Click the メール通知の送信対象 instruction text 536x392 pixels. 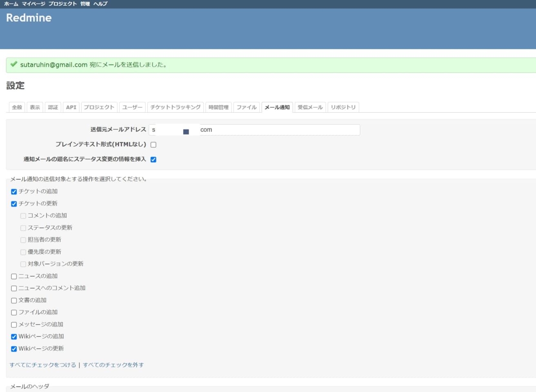tap(79, 179)
